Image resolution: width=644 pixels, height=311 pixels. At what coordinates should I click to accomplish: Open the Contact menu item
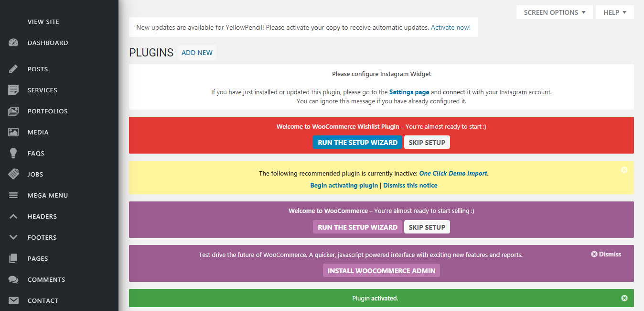(43, 300)
